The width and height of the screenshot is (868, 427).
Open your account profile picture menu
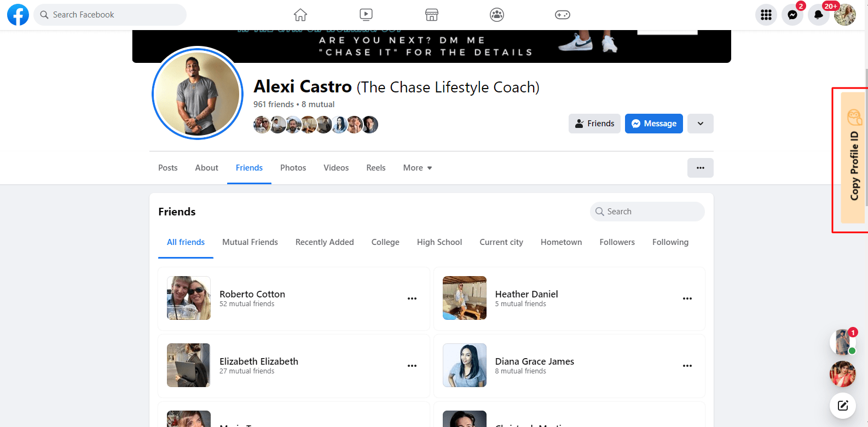(x=845, y=15)
